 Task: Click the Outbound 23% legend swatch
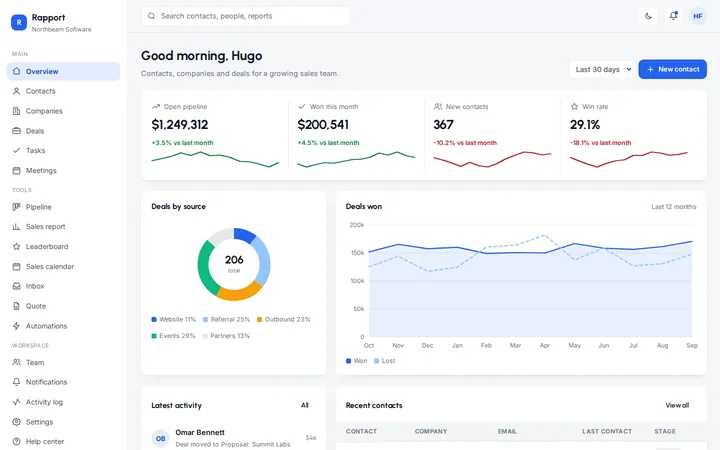[259, 320]
